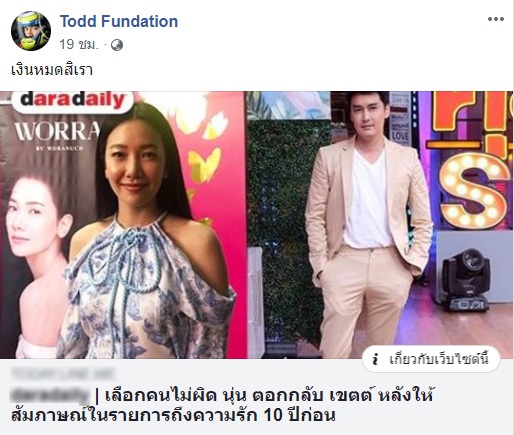
Task: Click the WORRA poster lettering
Action: [57, 131]
